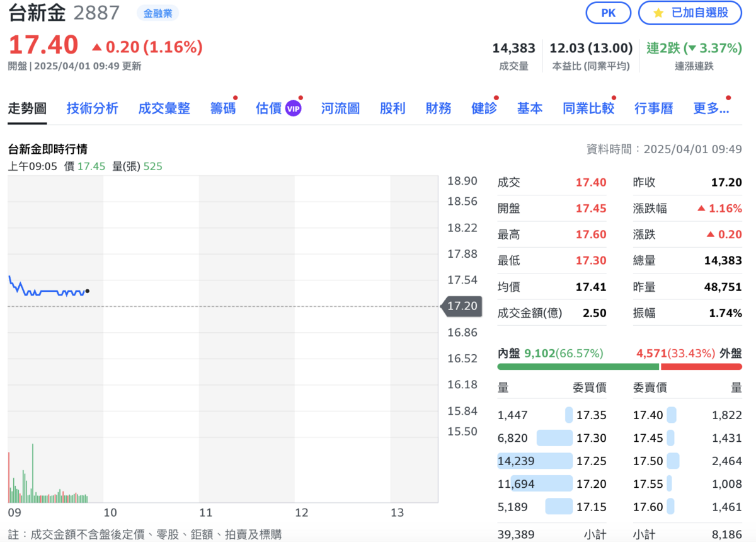
Task: Click the stock name 台新金
Action: click(x=37, y=13)
